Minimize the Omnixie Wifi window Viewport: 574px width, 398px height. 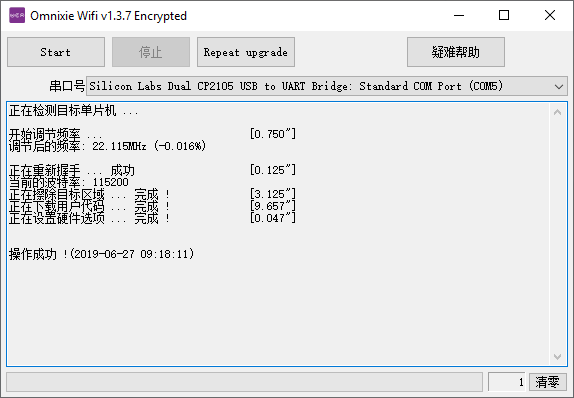tap(459, 15)
